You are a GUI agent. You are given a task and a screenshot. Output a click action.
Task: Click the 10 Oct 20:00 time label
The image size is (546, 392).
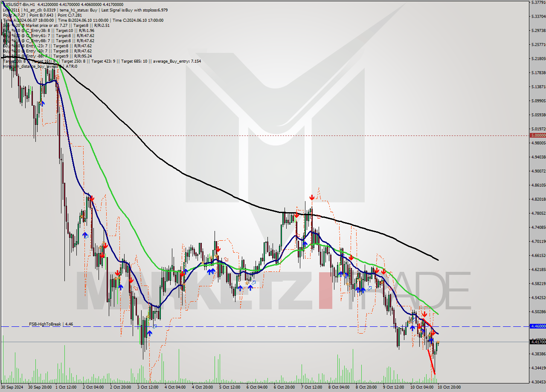[448, 387]
